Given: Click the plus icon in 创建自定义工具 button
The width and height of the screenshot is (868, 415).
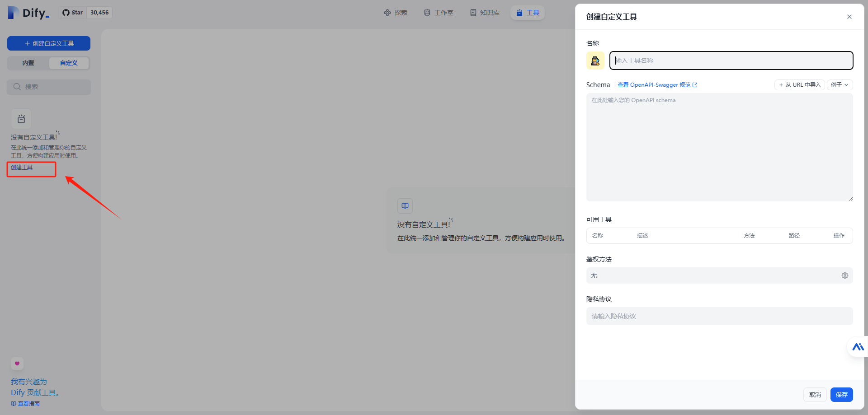Looking at the screenshot, I should click(28, 43).
